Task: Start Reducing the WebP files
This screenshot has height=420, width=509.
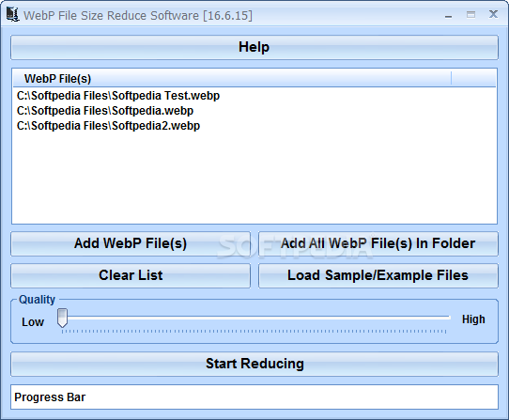Action: click(254, 364)
